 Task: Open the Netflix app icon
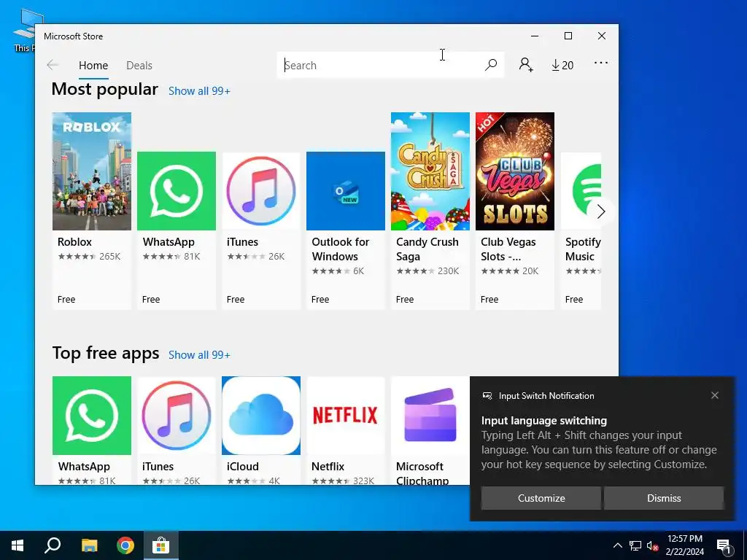[x=345, y=416]
